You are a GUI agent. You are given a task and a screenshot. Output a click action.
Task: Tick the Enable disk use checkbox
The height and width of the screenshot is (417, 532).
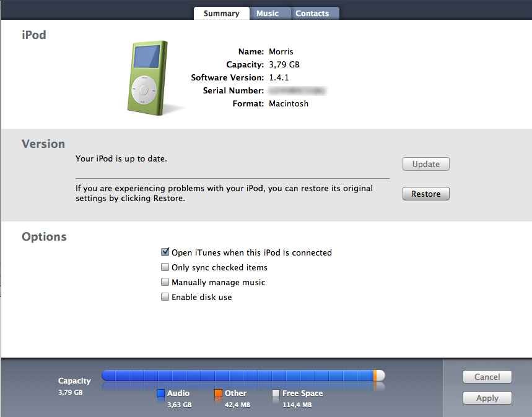[165, 297]
